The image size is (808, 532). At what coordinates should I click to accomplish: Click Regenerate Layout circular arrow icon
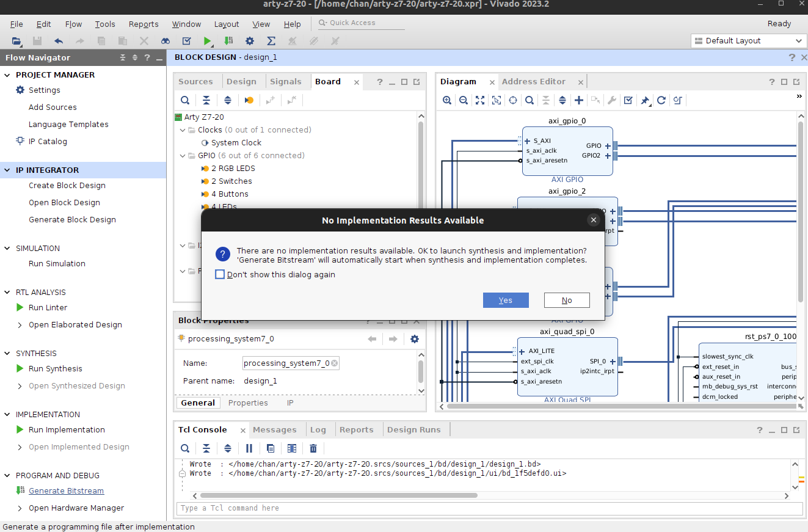pyautogui.click(x=661, y=100)
